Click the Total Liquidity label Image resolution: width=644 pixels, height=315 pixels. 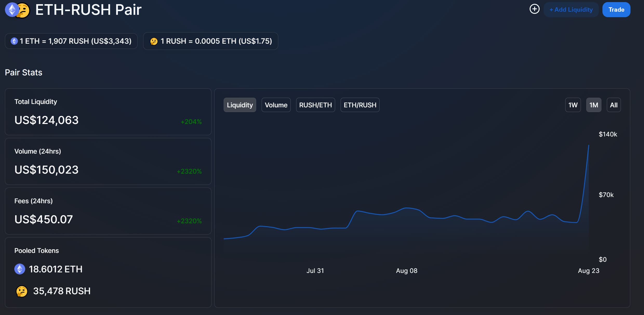36,102
